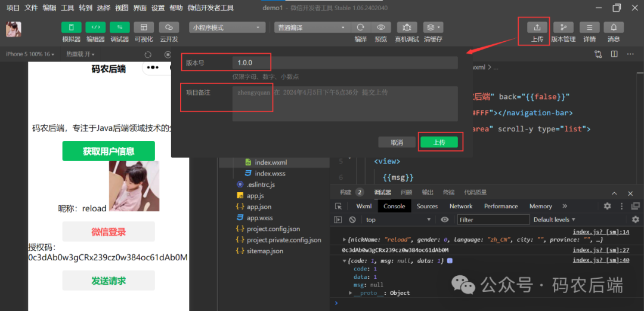
Task: Open the 工具 menu
Action: [x=67, y=8]
